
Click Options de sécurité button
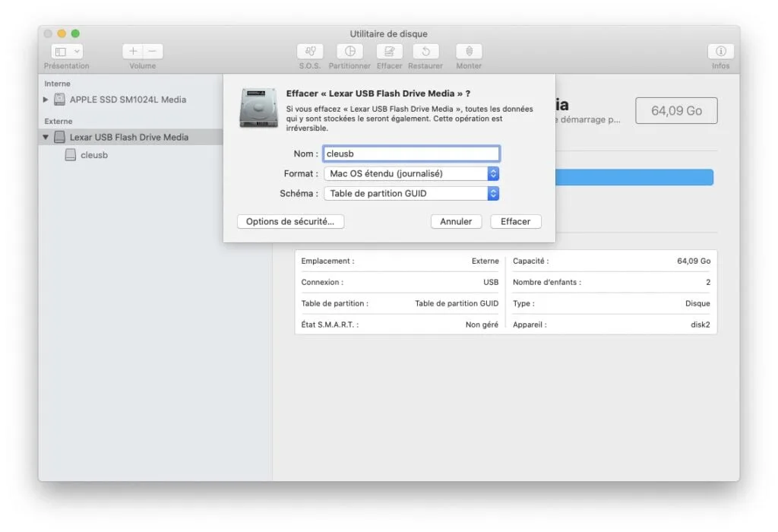pos(291,221)
